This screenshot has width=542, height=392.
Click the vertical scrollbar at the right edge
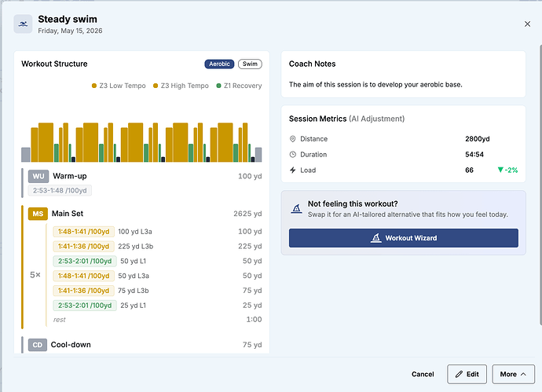tap(540, 185)
